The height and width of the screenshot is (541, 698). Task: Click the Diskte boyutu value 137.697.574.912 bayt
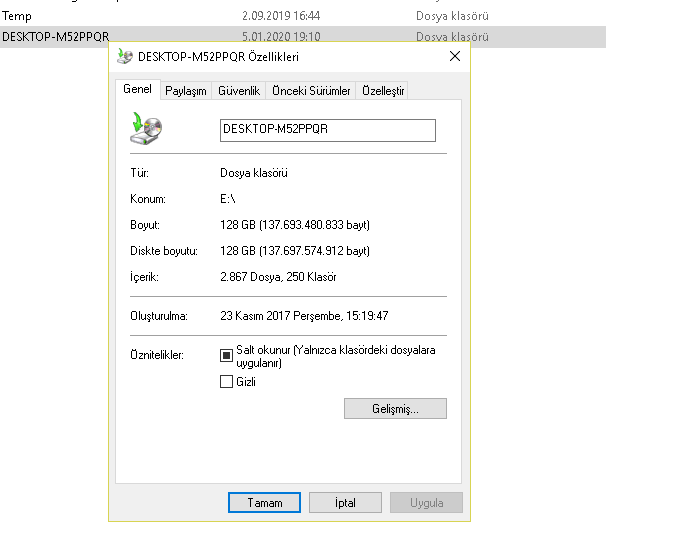(x=295, y=251)
